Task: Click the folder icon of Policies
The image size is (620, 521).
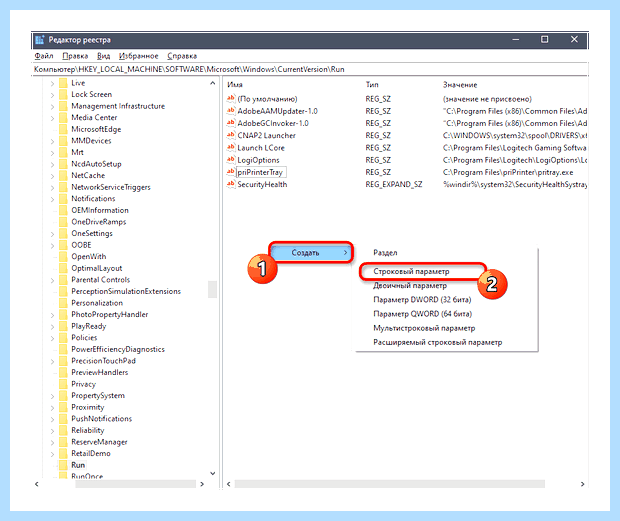Action: (x=63, y=338)
